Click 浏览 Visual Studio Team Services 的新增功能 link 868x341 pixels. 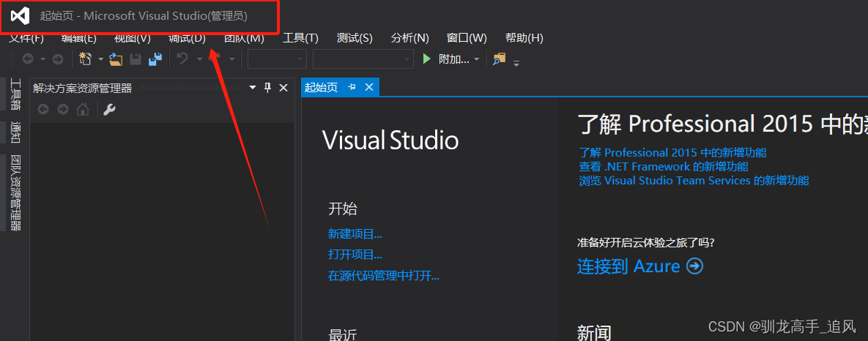tap(694, 180)
